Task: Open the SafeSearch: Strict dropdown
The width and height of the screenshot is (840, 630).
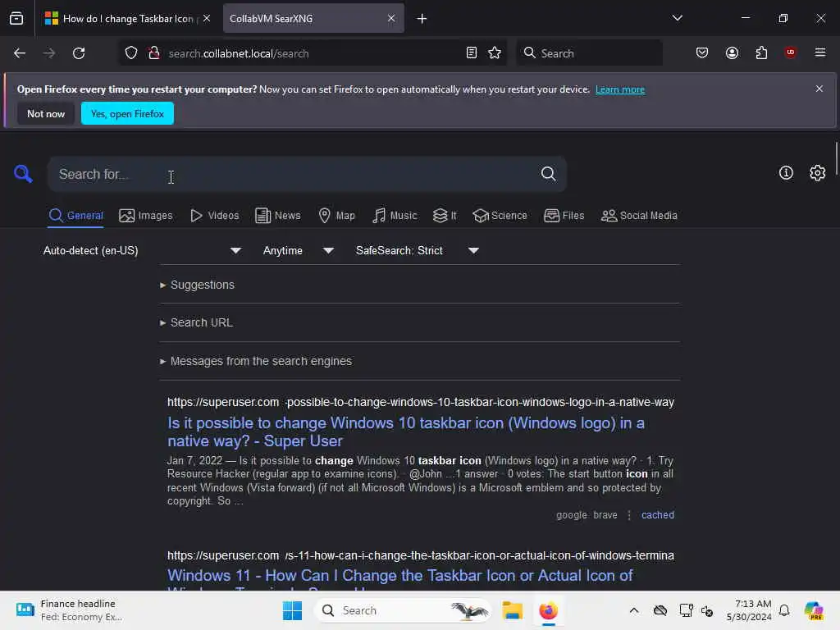Action: click(x=417, y=250)
